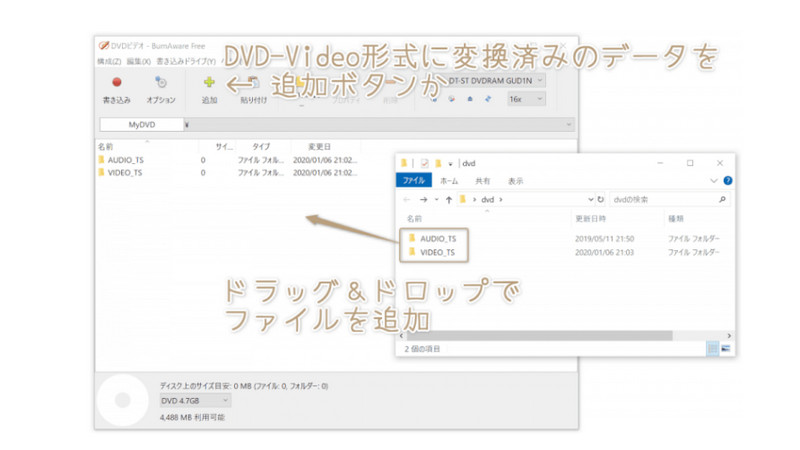Click the blue refresh drive icon in BurnAware

pos(488,99)
